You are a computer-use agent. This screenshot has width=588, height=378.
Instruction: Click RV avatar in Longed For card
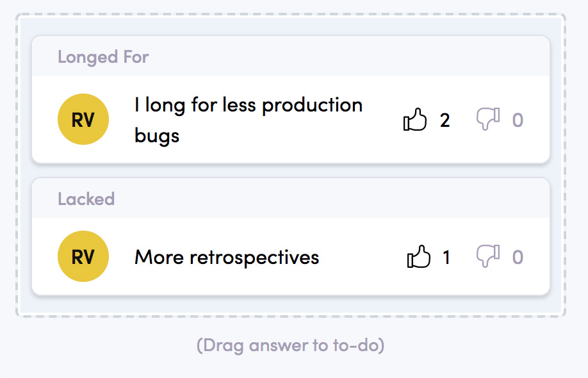click(83, 119)
